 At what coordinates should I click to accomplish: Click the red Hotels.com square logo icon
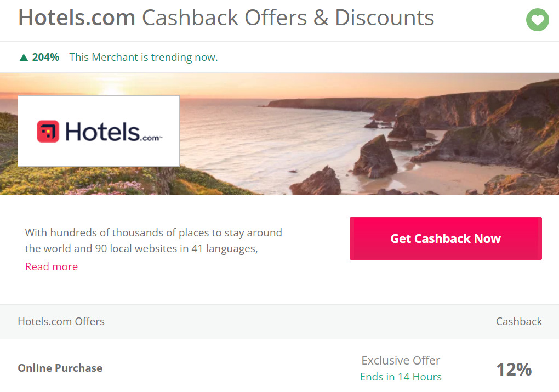tap(48, 131)
